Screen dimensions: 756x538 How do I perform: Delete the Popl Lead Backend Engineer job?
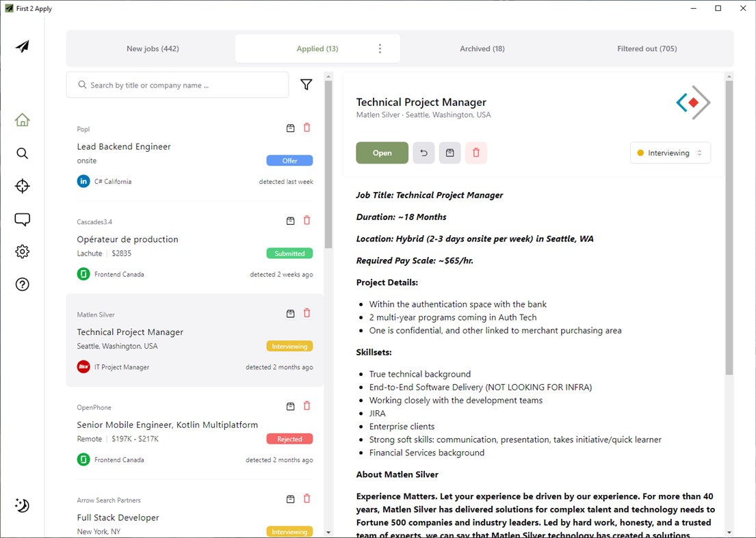coord(307,128)
